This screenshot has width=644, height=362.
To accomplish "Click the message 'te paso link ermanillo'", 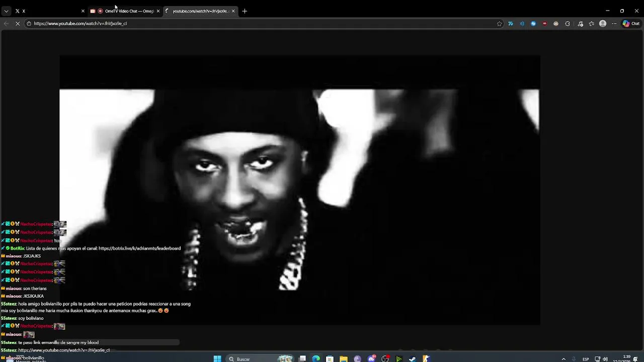I will (x=58, y=343).
